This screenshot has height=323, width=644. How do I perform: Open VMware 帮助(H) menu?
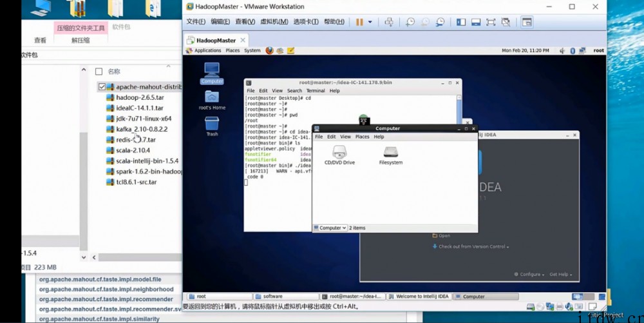click(x=334, y=22)
